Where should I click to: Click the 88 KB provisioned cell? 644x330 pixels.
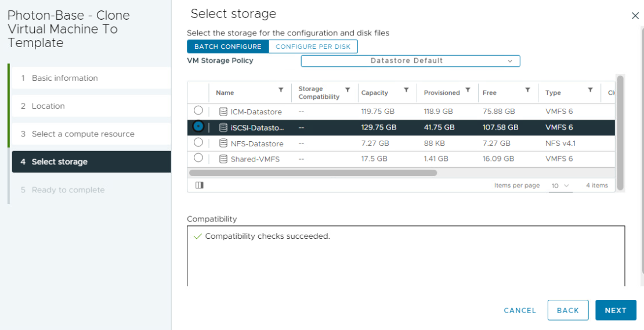[x=435, y=143]
